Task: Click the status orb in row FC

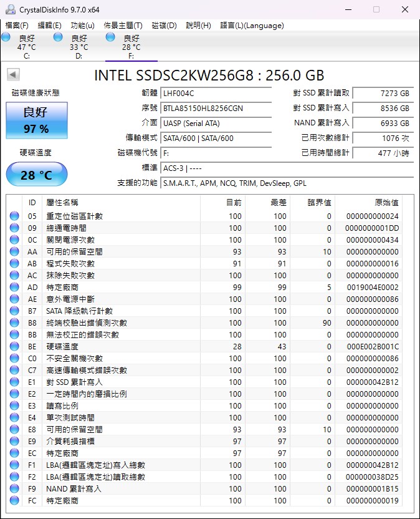Action: [14, 500]
